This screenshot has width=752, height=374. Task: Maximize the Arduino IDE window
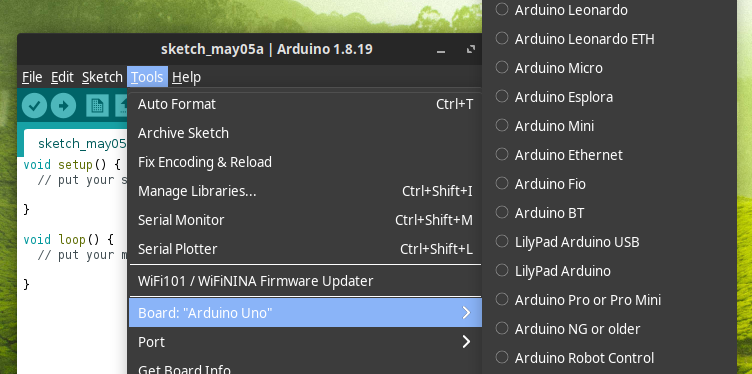point(470,49)
